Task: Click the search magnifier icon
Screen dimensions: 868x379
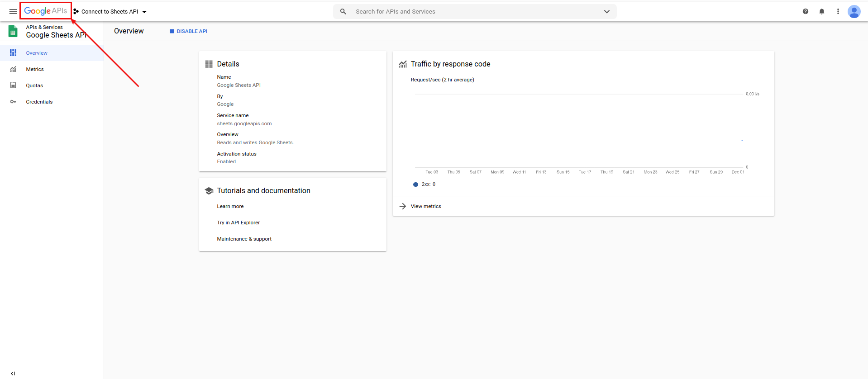Action: click(343, 11)
